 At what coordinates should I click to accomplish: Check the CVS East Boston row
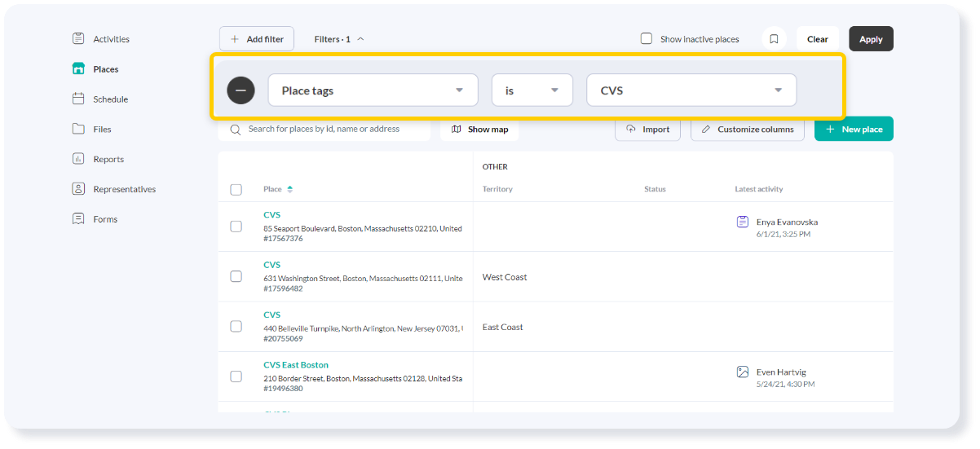[x=236, y=376]
